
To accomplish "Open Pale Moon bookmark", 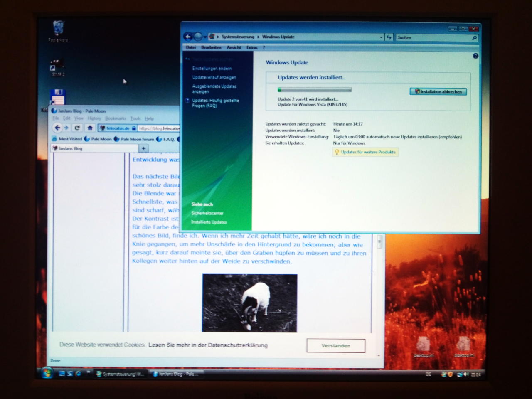I will 98,139.
